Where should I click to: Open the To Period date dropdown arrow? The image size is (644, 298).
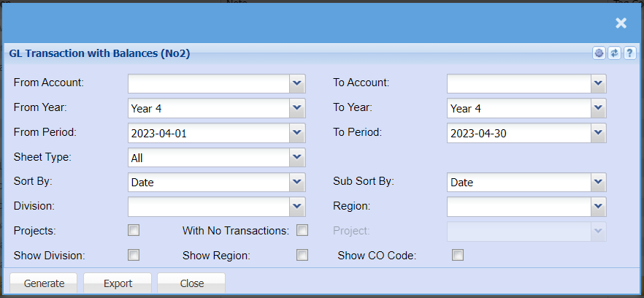pyautogui.click(x=599, y=133)
